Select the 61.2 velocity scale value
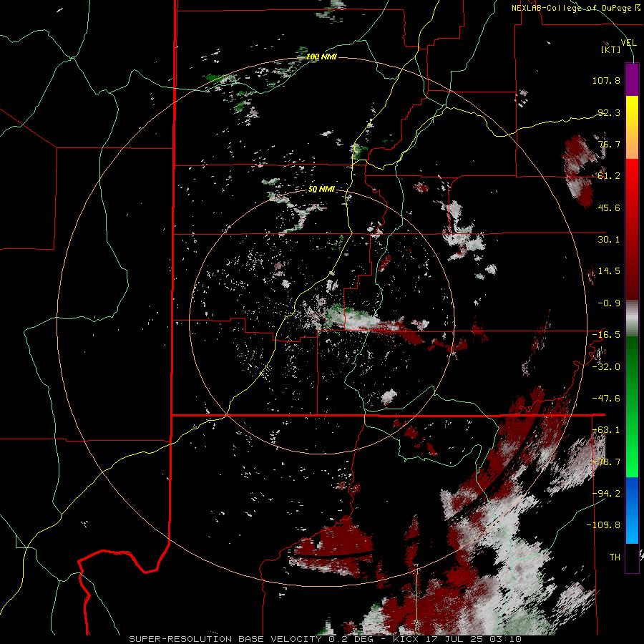Image resolution: width=644 pixels, height=644 pixels. [x=609, y=176]
